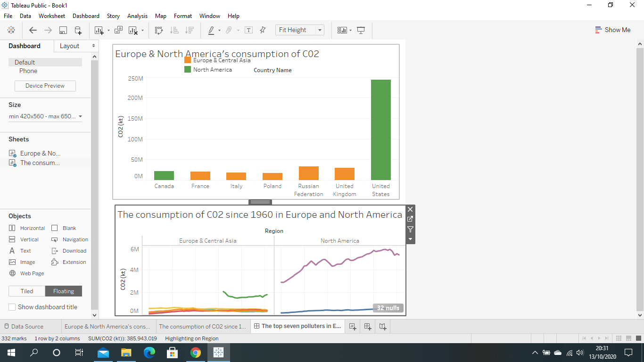Image resolution: width=644 pixels, height=362 pixels.
Task: Open the Analysis menu
Action: point(137,16)
